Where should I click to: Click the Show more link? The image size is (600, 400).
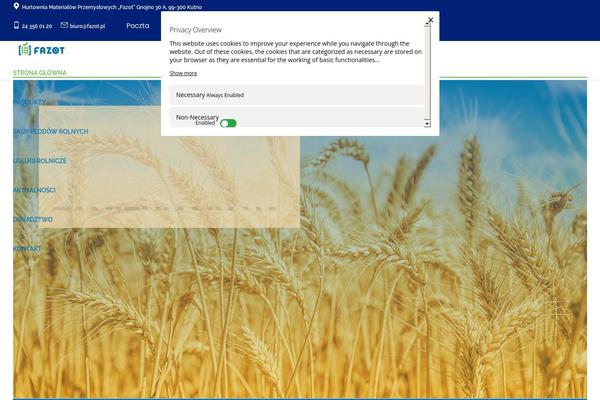point(183,73)
